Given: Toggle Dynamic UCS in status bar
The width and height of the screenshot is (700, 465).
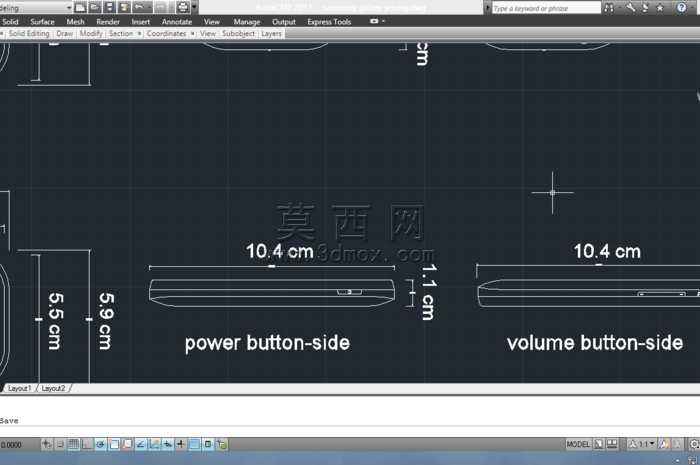Looking at the screenshot, I should (154, 444).
